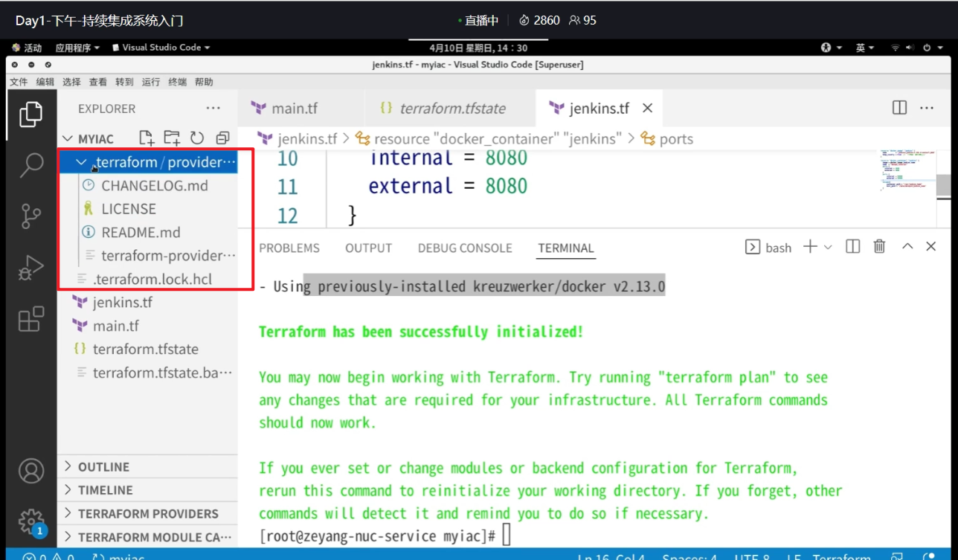958x560 pixels.
Task: Expand the TERRAFORM PROVIDERS section
Action: [x=147, y=513]
